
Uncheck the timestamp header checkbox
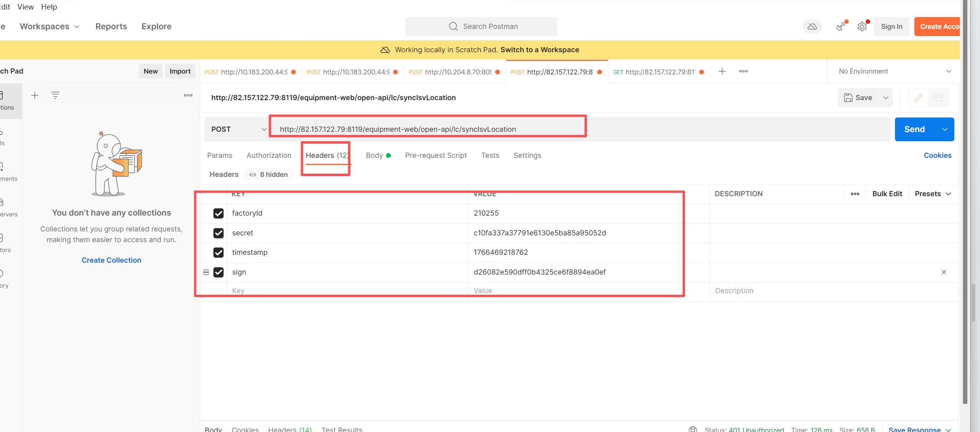[218, 252]
